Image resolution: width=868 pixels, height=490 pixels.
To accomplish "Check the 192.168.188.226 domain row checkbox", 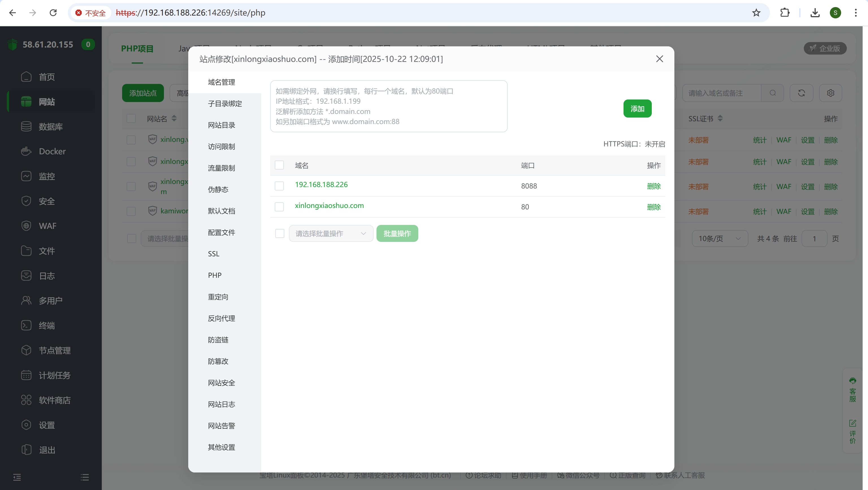I will pyautogui.click(x=279, y=186).
